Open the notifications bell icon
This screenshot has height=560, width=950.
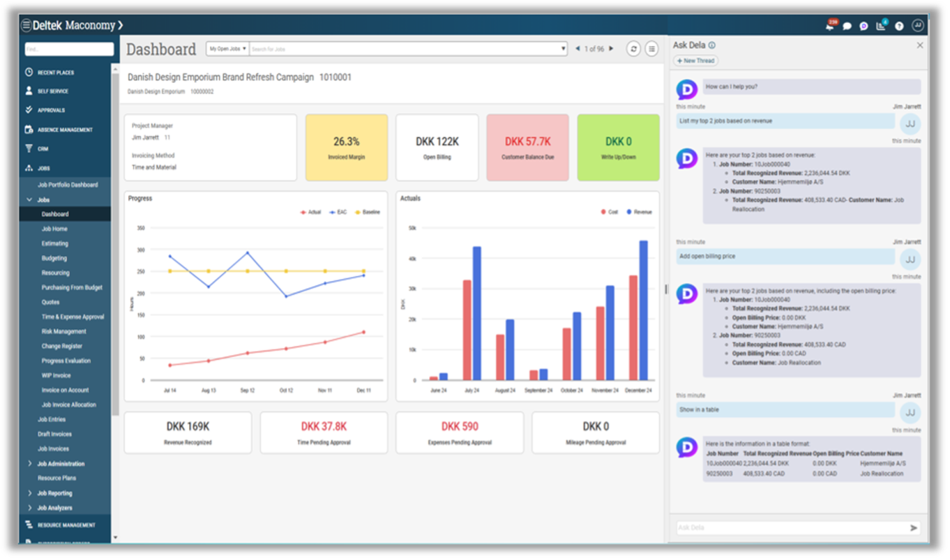pos(831,24)
